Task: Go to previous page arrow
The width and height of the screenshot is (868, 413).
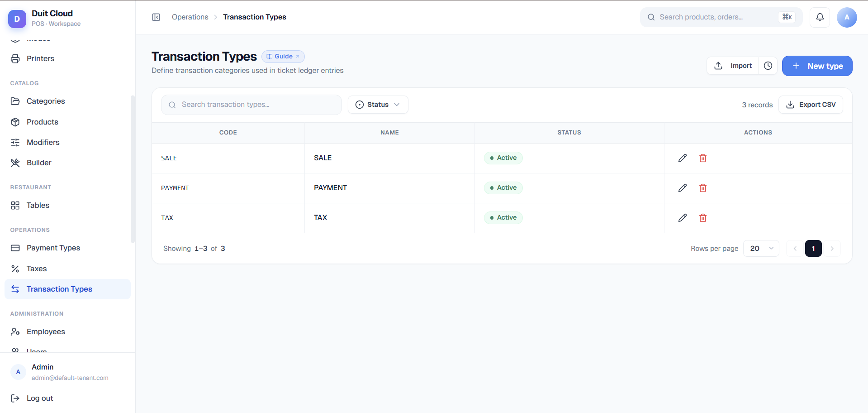Action: (x=795, y=248)
